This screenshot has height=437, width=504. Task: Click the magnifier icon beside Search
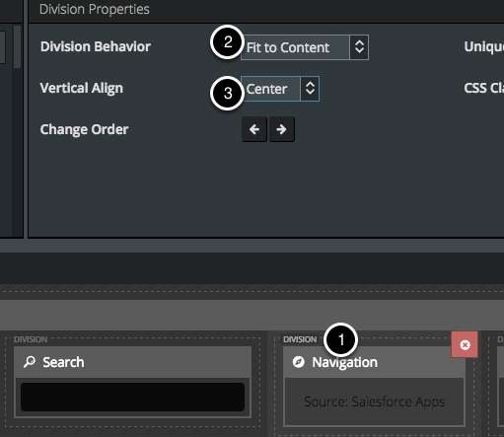point(30,362)
